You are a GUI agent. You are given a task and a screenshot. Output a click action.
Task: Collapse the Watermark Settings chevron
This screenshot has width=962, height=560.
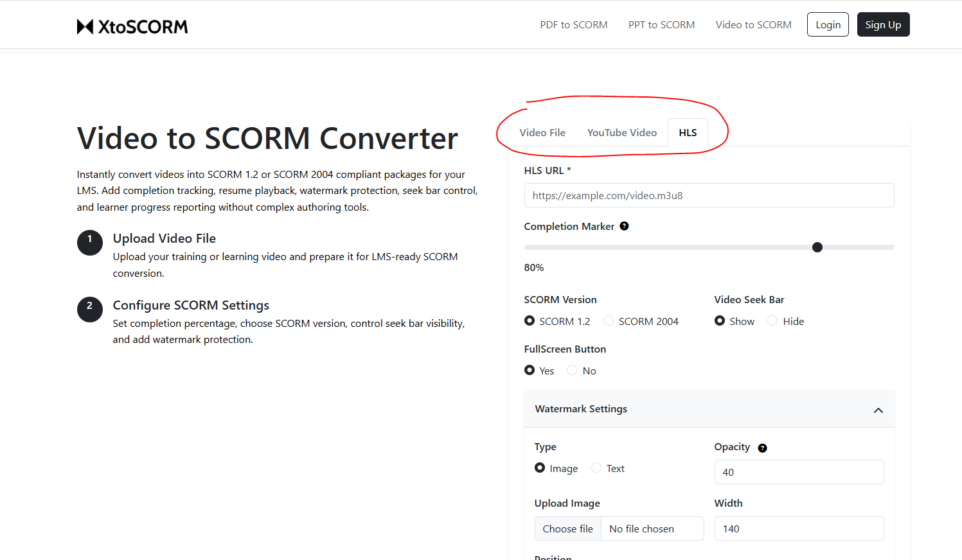(x=878, y=410)
